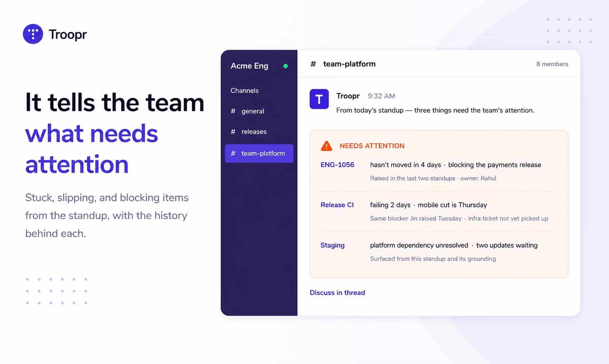The height and width of the screenshot is (364, 609).
Task: Open the Staging link
Action: [332, 245]
